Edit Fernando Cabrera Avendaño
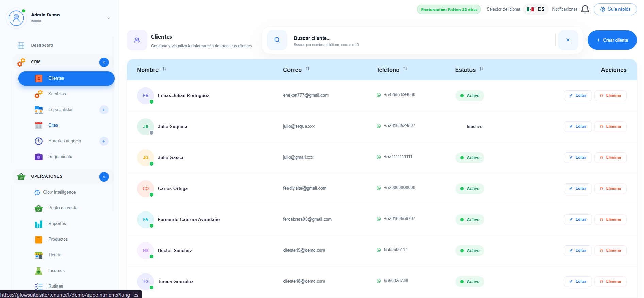644x298 pixels. (578, 220)
